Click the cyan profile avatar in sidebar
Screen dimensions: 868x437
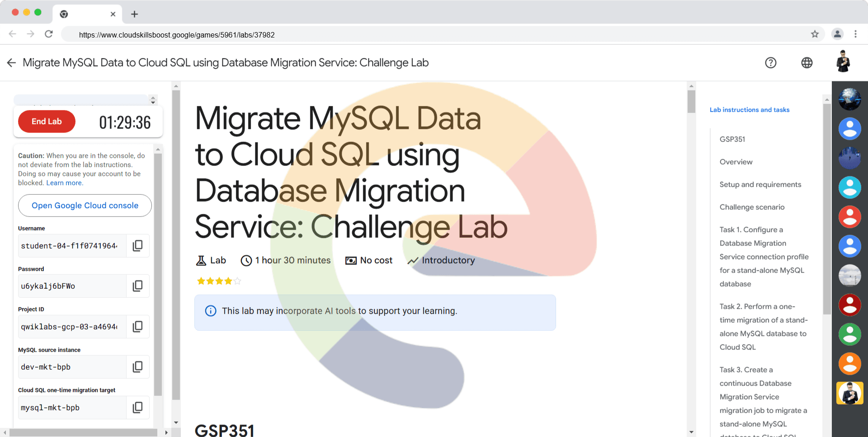[850, 188]
